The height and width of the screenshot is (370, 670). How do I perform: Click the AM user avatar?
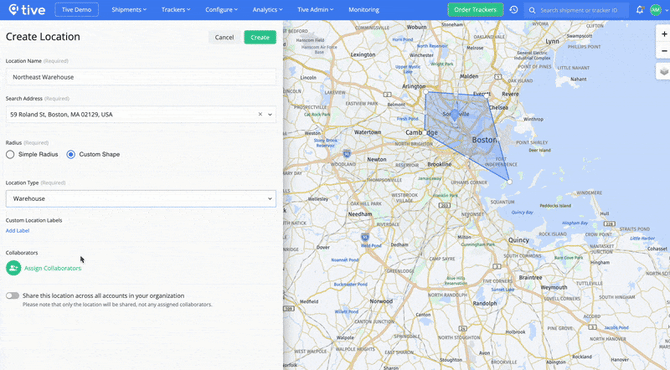coord(655,9)
